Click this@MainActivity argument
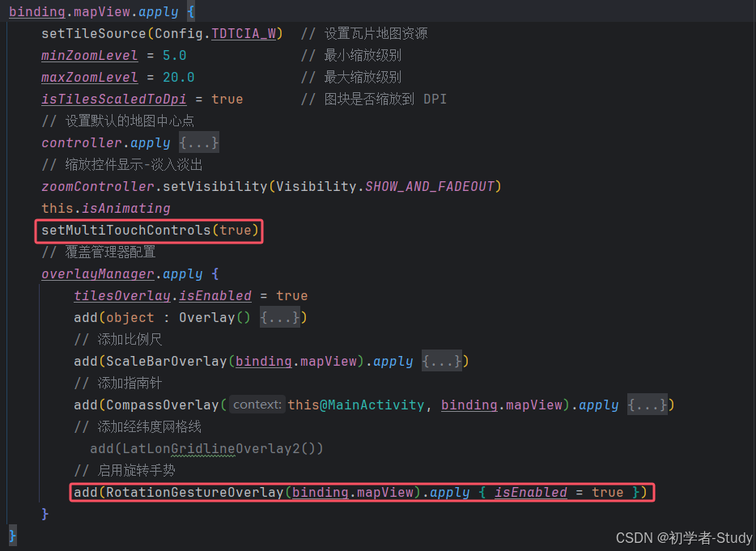The image size is (756, 551). click(x=356, y=405)
